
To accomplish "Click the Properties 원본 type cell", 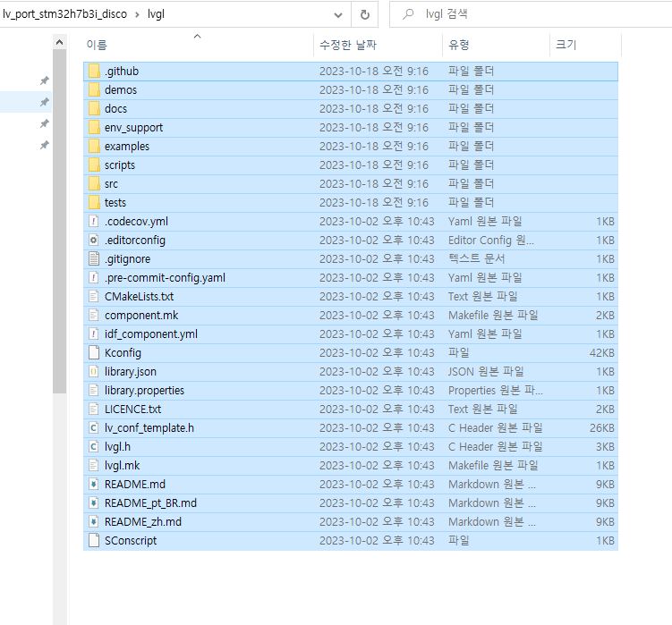I will click(x=496, y=390).
